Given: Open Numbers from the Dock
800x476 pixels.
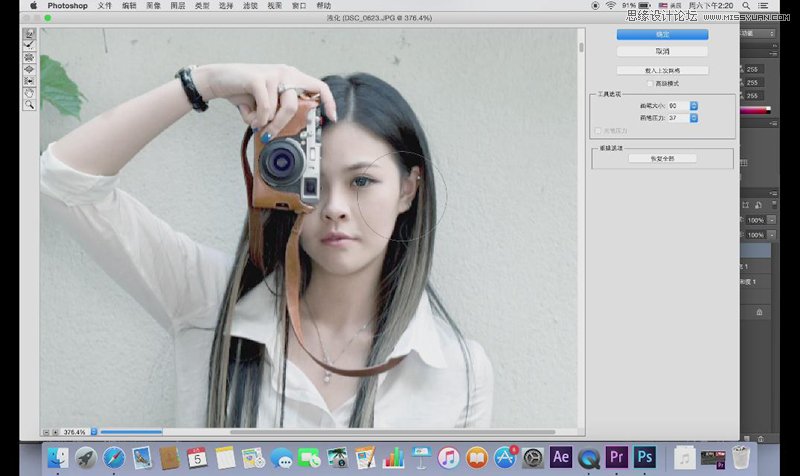Looking at the screenshot, I should [393, 458].
